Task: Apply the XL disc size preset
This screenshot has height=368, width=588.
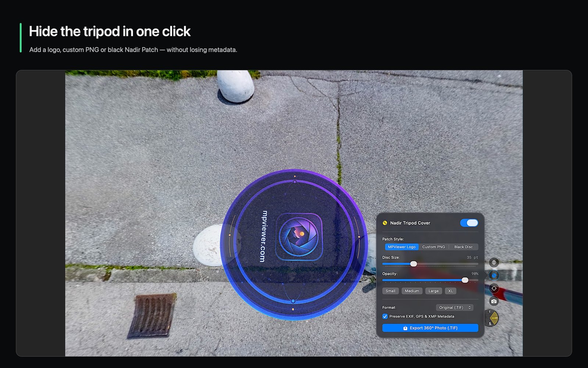Action: click(451, 291)
